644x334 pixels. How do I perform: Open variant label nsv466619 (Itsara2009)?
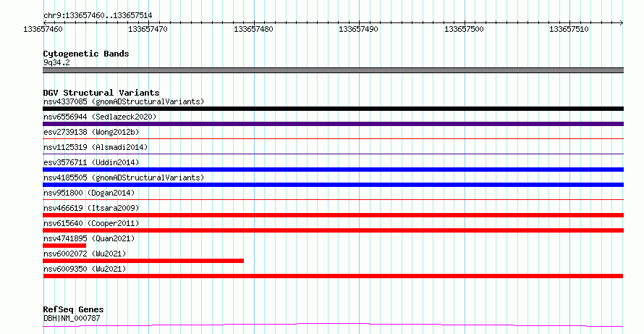(91, 208)
